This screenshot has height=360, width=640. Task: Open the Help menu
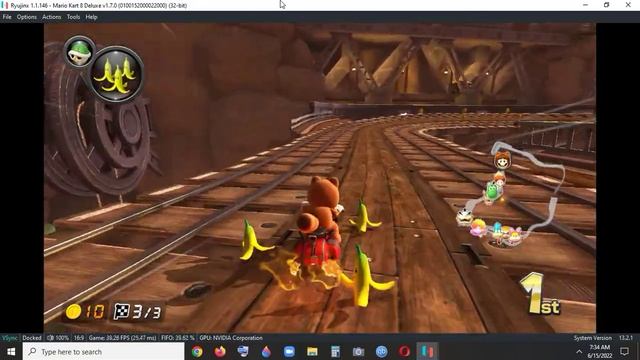click(x=91, y=17)
